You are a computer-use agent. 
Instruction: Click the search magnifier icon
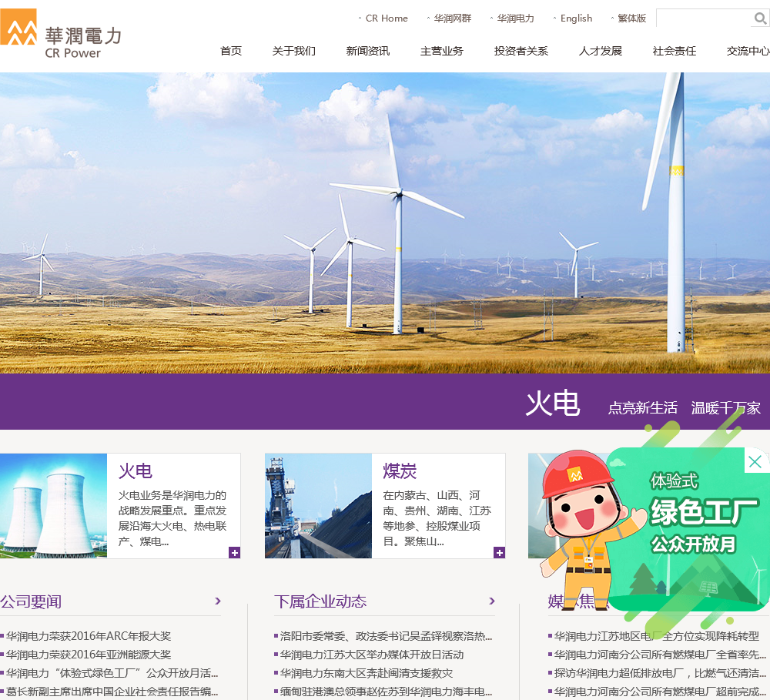tap(760, 18)
